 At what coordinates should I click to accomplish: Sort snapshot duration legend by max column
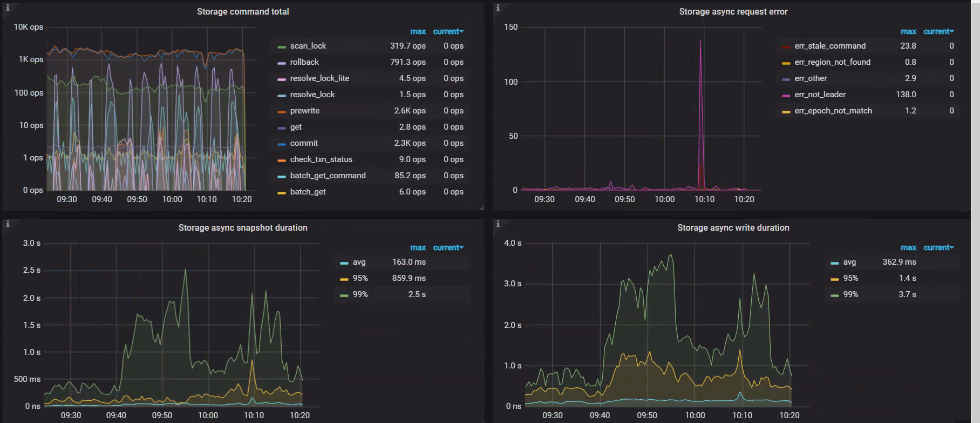tap(418, 247)
